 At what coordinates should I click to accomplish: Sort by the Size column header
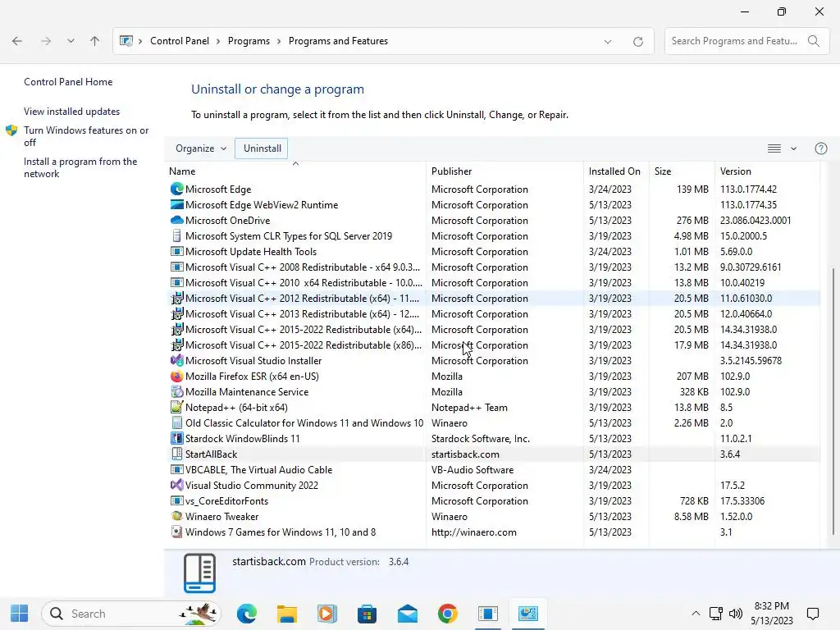click(x=682, y=171)
